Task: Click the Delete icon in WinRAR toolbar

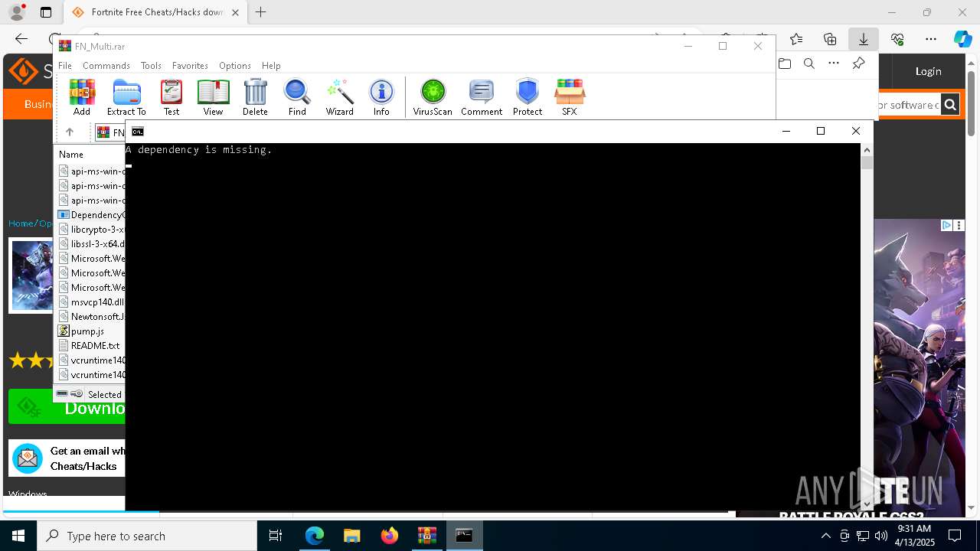Action: point(255,97)
